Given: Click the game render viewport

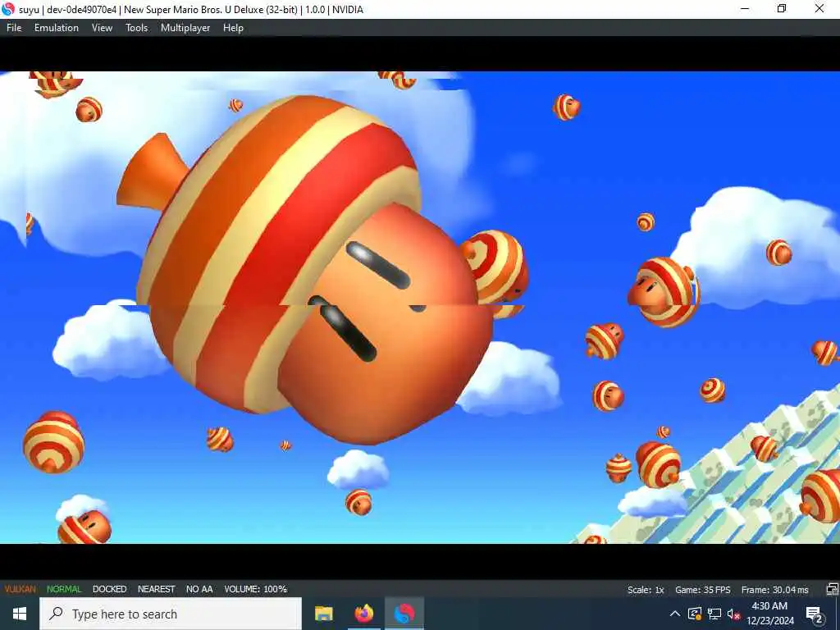Looking at the screenshot, I should (420, 308).
